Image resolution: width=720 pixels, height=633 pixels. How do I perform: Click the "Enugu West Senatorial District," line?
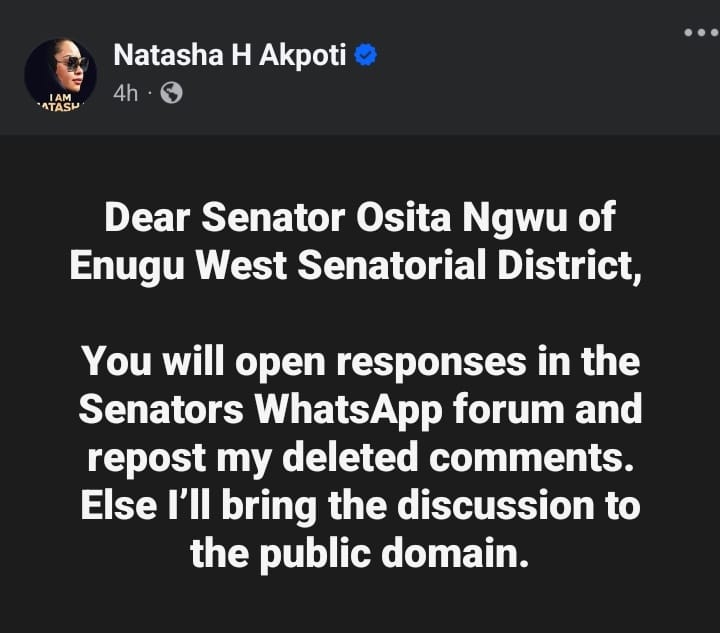(359, 267)
